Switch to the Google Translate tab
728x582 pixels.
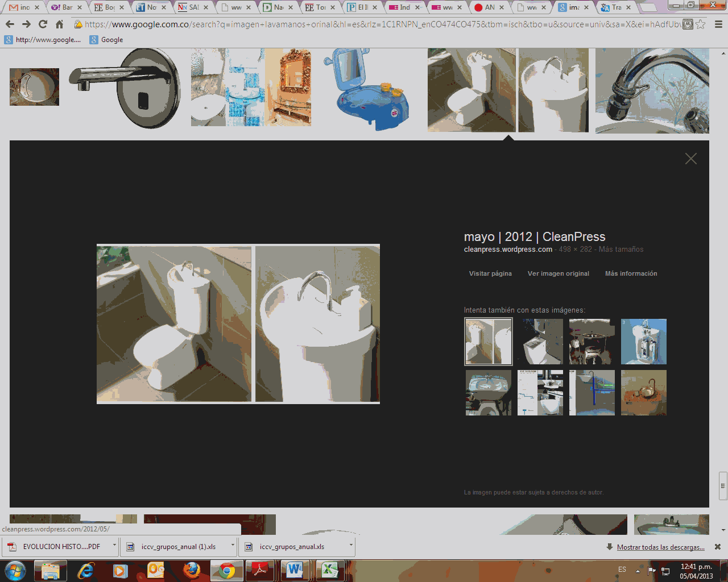click(615, 7)
